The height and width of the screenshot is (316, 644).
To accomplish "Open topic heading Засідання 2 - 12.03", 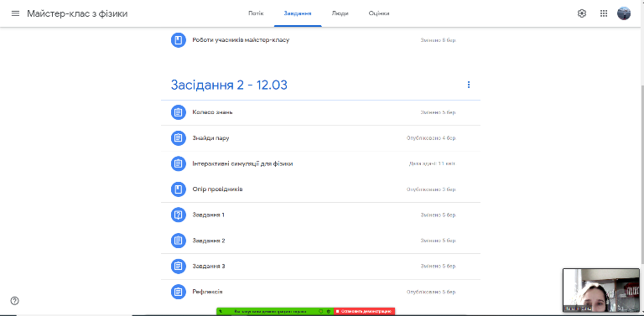I will [x=229, y=85].
